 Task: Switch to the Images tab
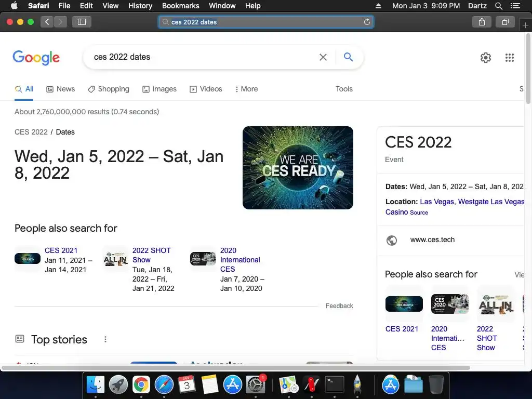pyautogui.click(x=159, y=89)
